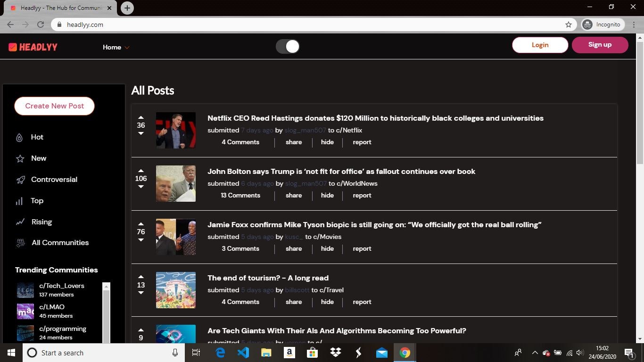Share The end of tourism post
644x362 pixels.
[294, 302]
